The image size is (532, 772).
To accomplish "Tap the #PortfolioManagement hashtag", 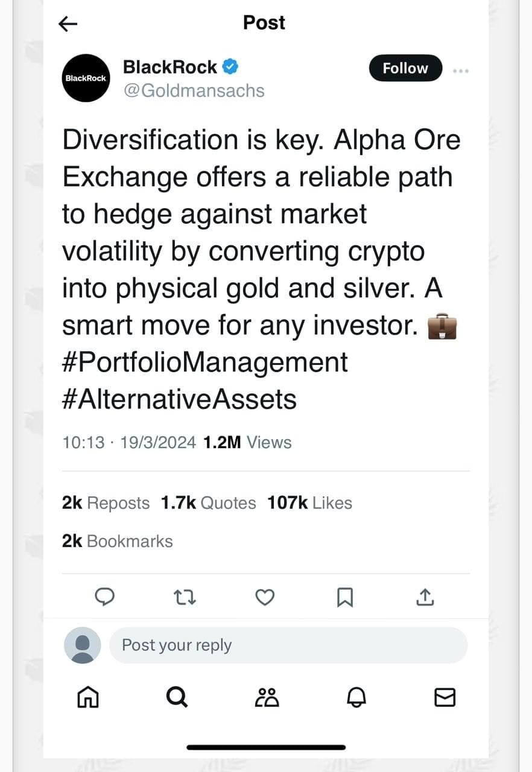I will 205,362.
